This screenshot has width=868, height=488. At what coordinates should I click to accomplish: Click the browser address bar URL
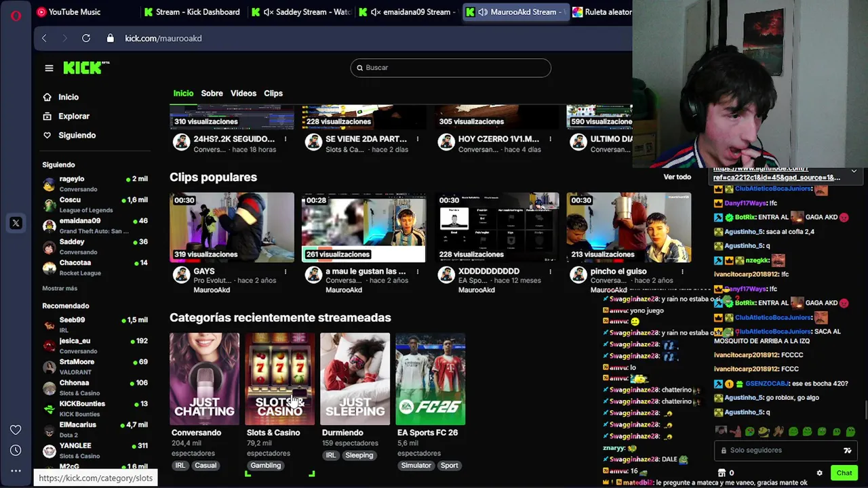tap(163, 38)
